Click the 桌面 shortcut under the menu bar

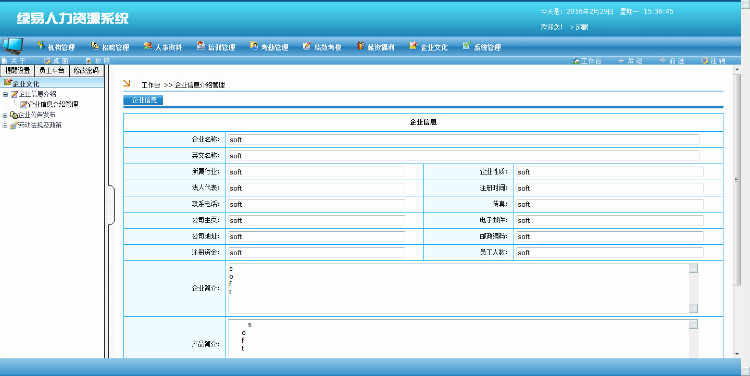57,61
